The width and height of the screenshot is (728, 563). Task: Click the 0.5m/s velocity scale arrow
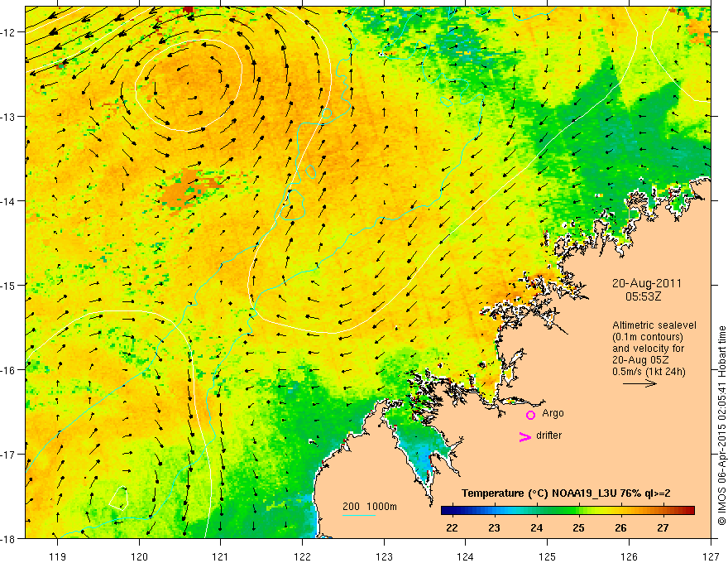coord(639,383)
